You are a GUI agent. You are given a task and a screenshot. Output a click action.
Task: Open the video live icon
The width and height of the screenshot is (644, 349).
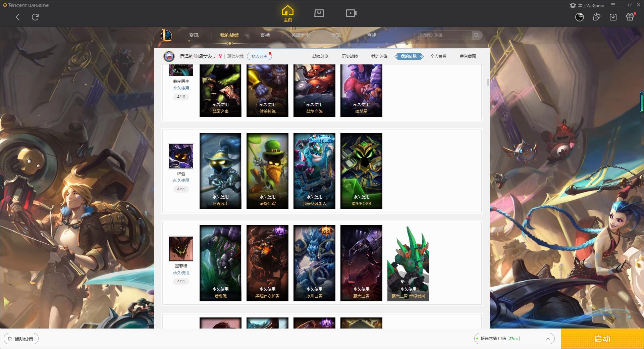click(351, 13)
